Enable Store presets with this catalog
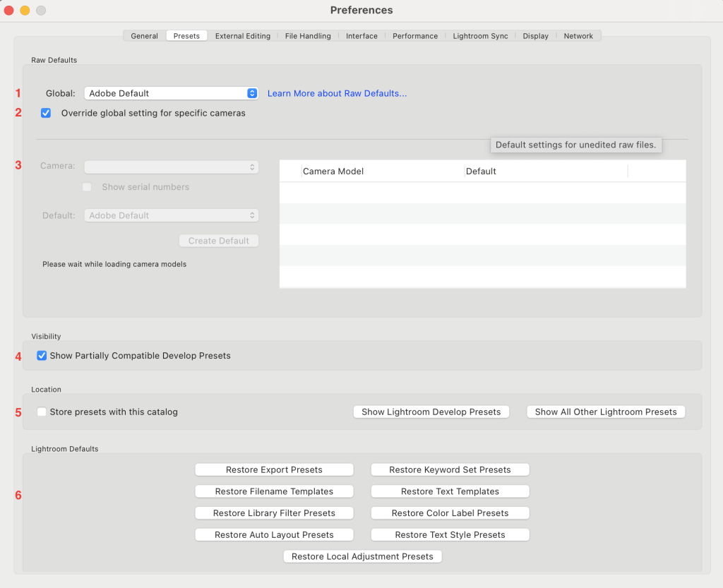This screenshot has width=723, height=588. tap(42, 412)
